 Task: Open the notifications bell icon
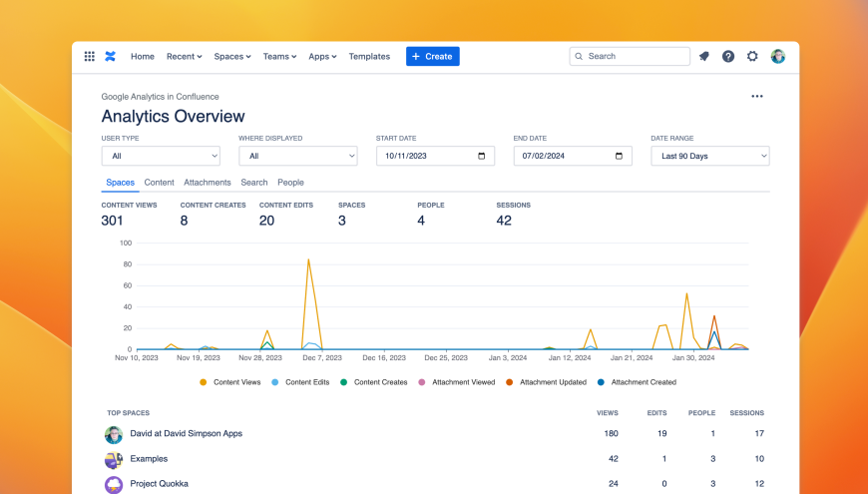tap(703, 57)
